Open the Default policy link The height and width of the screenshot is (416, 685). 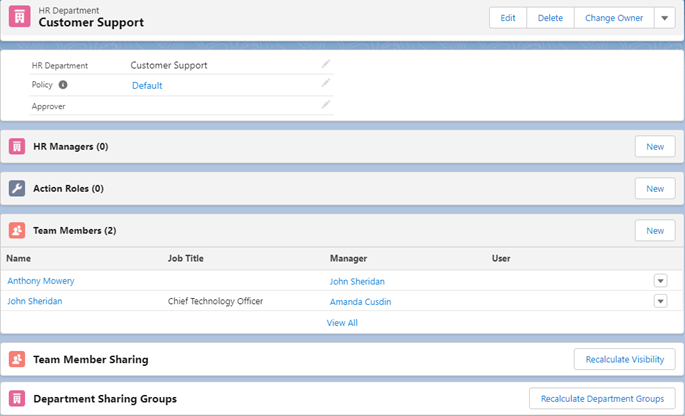pos(147,86)
